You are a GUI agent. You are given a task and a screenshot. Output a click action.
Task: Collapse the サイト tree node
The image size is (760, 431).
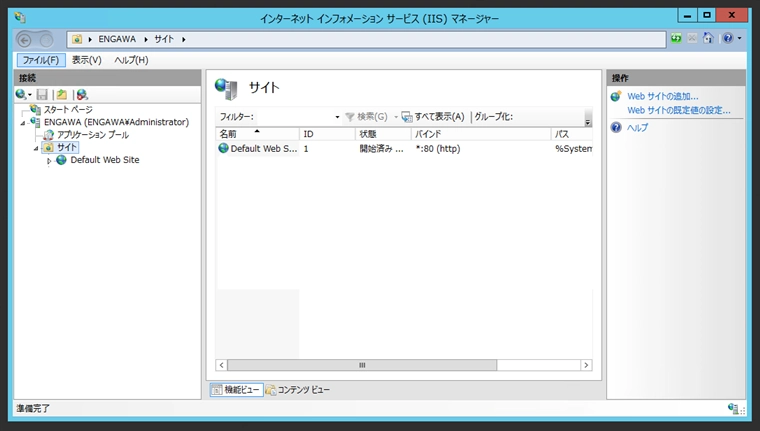[x=36, y=148]
